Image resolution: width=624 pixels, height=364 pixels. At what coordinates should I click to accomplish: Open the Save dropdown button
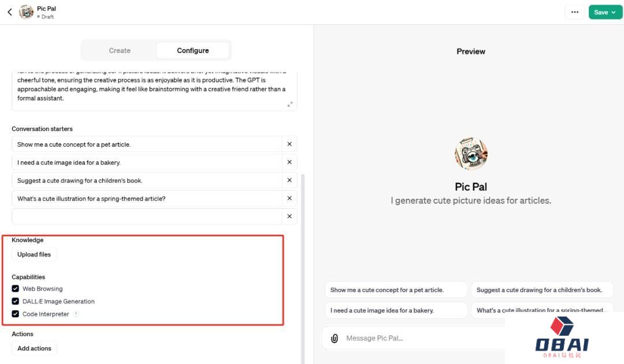point(605,12)
